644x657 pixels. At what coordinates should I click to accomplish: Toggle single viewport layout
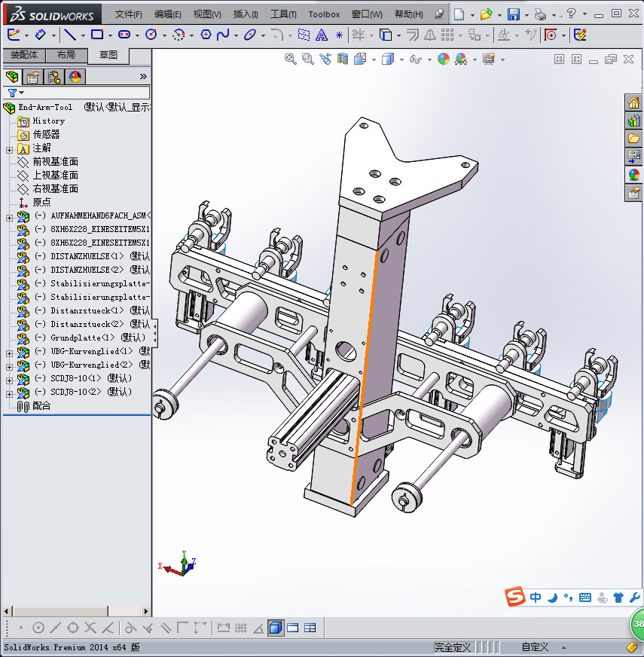click(x=293, y=628)
